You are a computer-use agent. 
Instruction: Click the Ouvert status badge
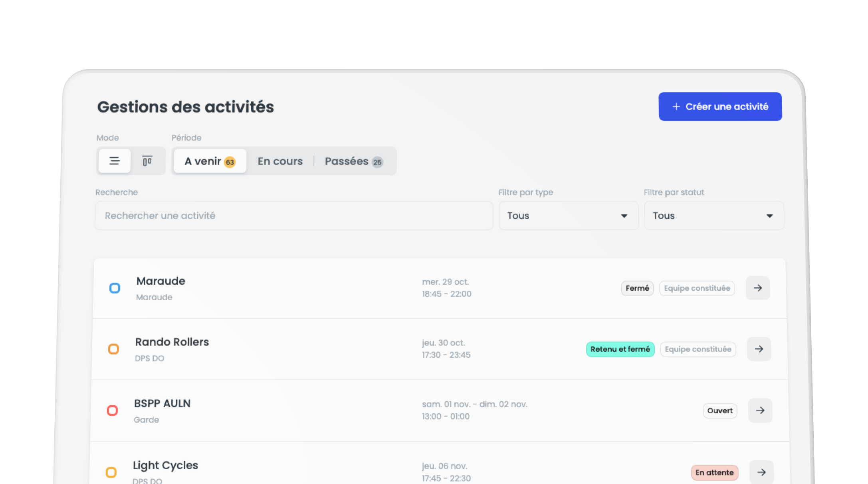click(x=719, y=411)
